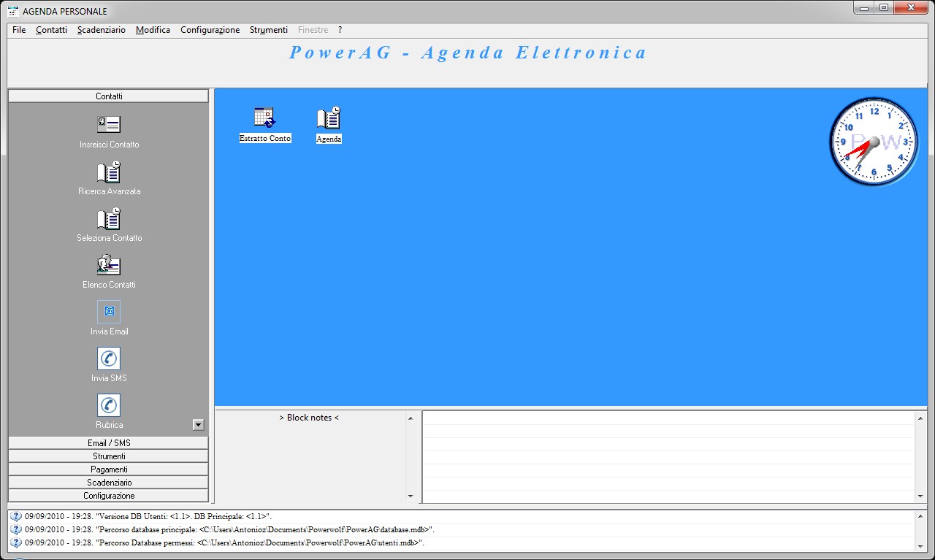Select the Contatti sidebar section header
Image resolution: width=935 pixels, height=560 pixels.
tap(109, 96)
